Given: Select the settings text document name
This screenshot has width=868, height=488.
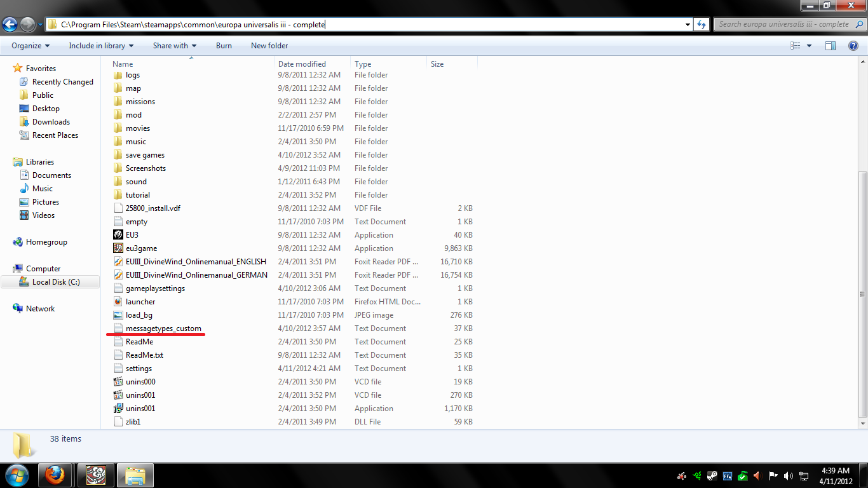Looking at the screenshot, I should tap(139, 369).
